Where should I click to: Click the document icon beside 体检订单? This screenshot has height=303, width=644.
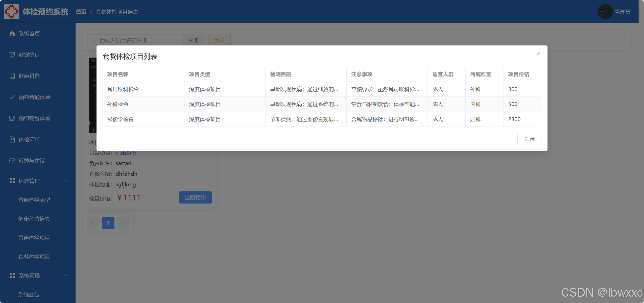click(x=12, y=140)
